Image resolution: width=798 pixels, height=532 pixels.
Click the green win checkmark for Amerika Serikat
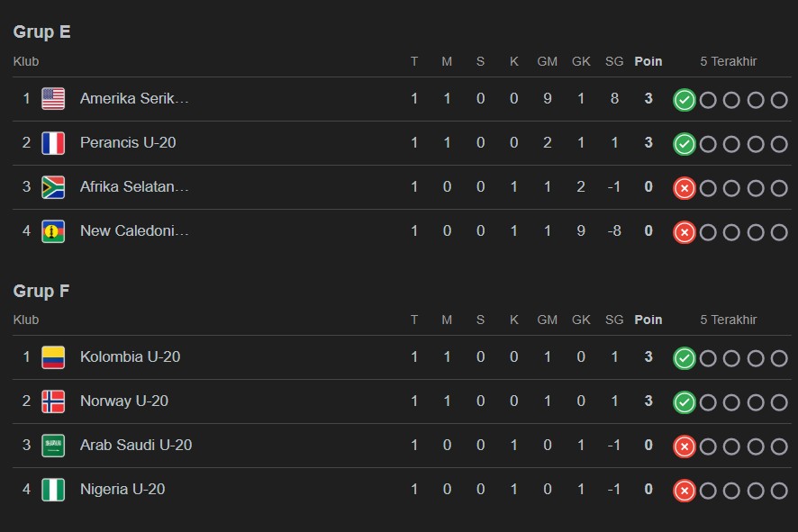click(685, 100)
